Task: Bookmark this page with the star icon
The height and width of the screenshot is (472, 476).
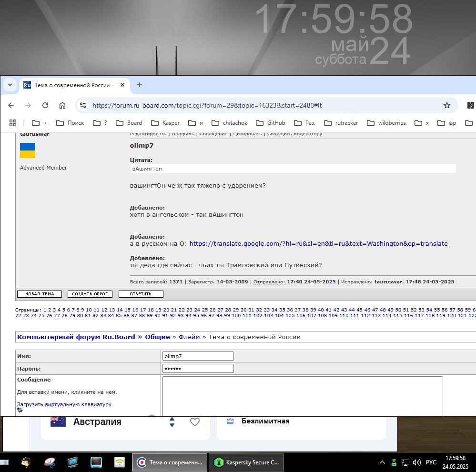Action: pyautogui.click(x=446, y=105)
